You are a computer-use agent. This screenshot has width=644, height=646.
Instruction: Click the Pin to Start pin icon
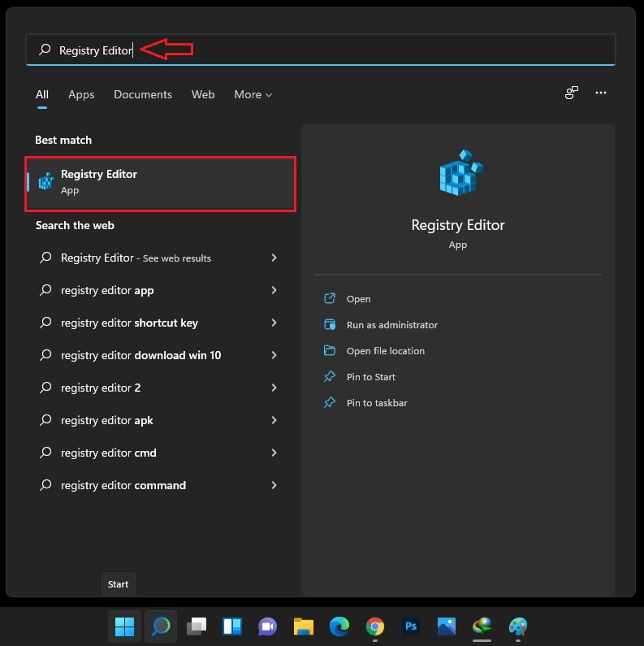pyautogui.click(x=330, y=376)
